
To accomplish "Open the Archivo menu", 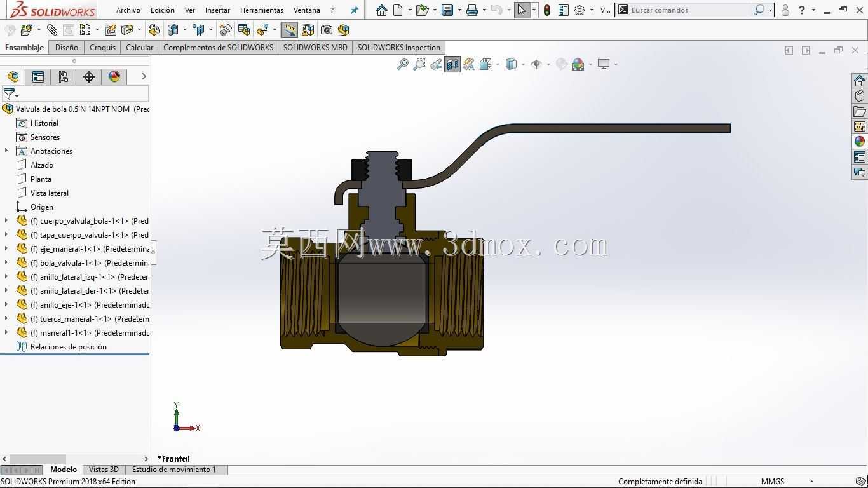I will [x=128, y=10].
